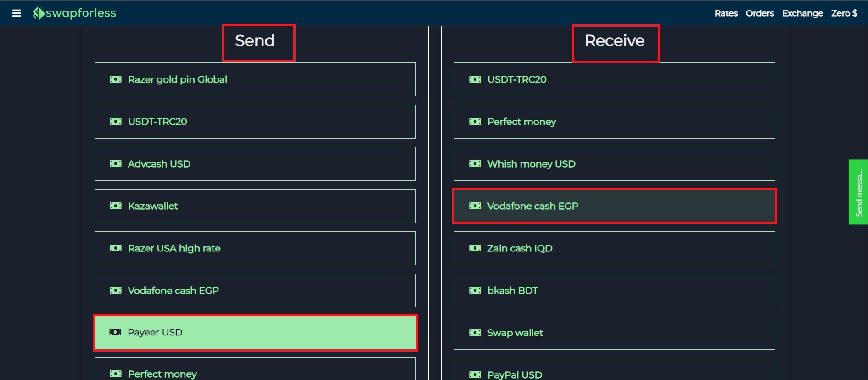Choose Kazawallet as send currency
The height and width of the screenshot is (380, 868).
tap(255, 206)
